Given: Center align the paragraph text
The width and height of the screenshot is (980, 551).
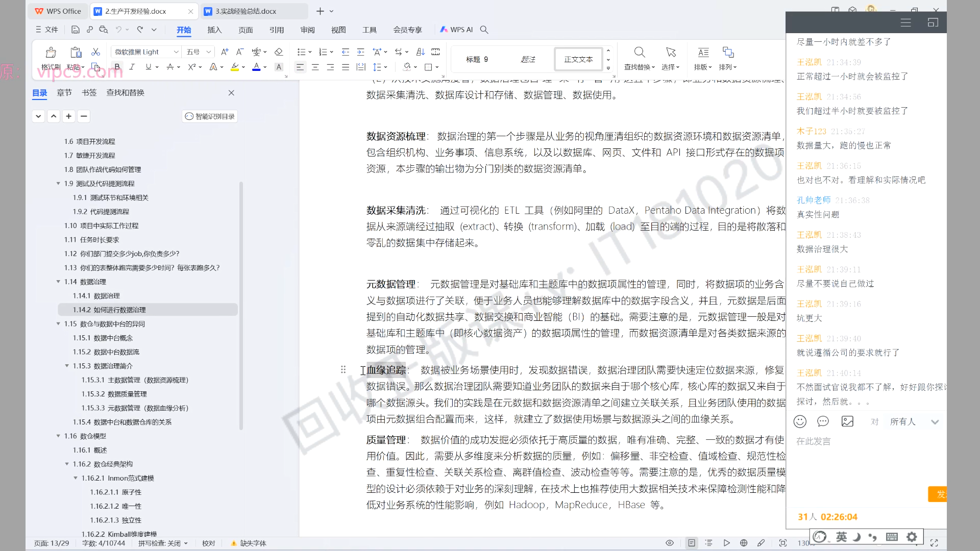Looking at the screenshot, I should 315,67.
